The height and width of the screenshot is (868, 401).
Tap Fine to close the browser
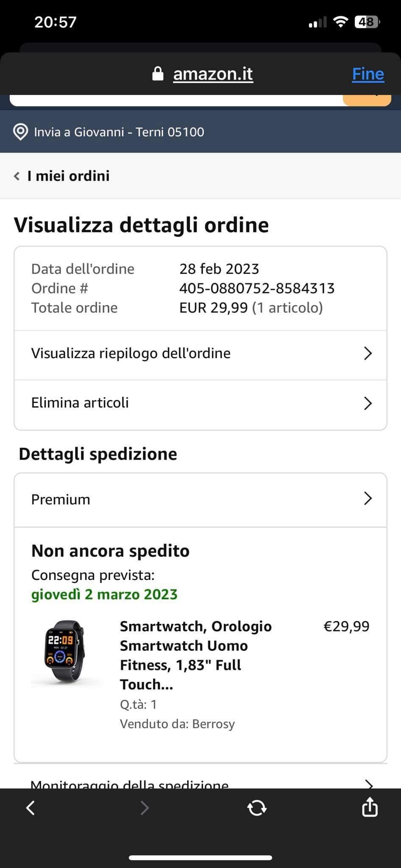click(368, 74)
